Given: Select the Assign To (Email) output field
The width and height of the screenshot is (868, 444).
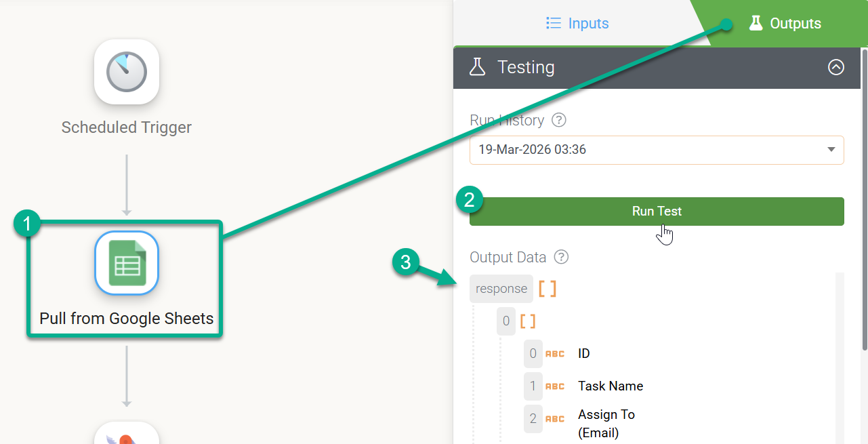Looking at the screenshot, I should coord(606,423).
